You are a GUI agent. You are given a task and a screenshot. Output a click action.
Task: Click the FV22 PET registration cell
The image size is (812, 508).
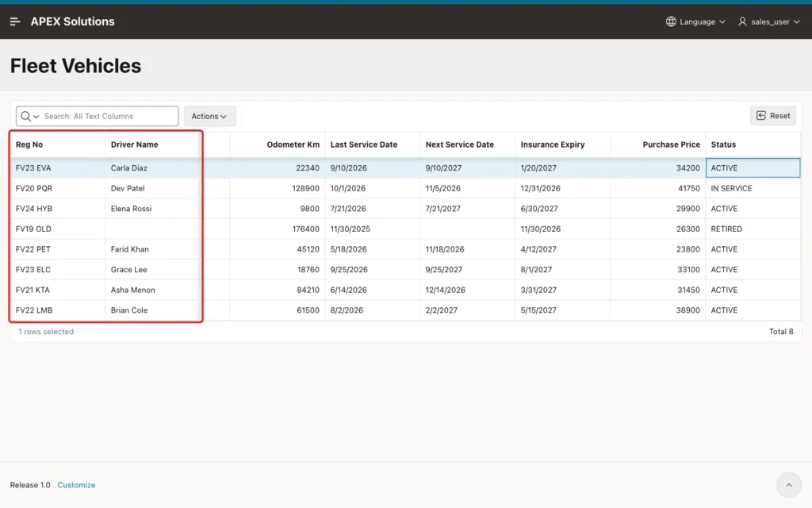coord(57,248)
